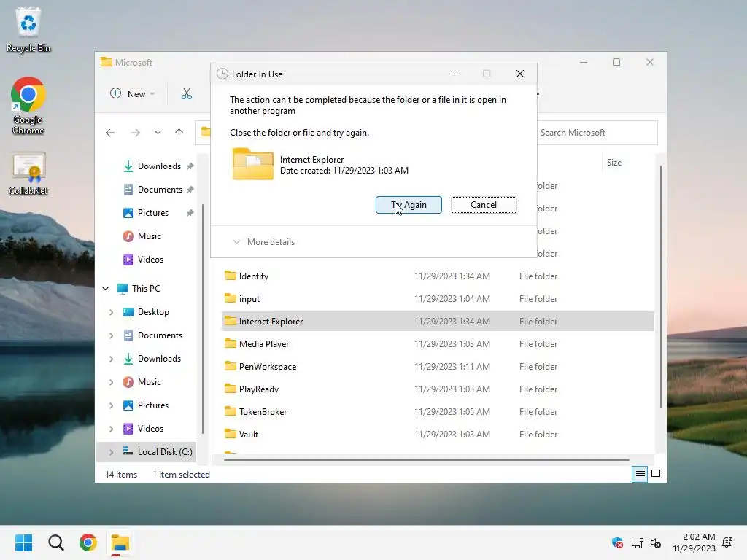The image size is (747, 560).
Task: Click File Explorer taskbar icon
Action: 120,542
